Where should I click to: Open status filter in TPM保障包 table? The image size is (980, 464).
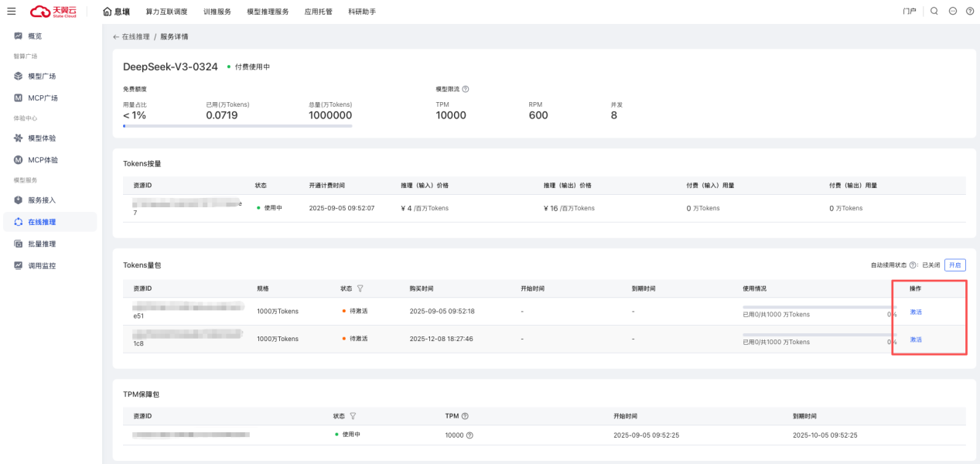point(353,416)
